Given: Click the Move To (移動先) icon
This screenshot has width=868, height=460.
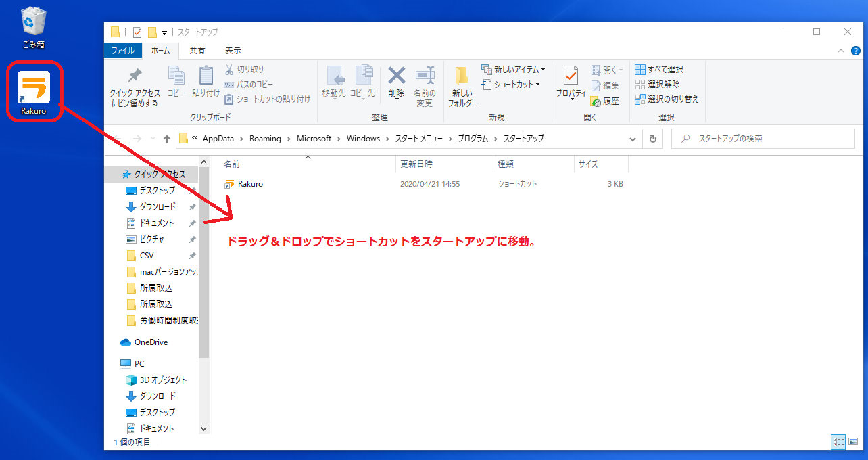Looking at the screenshot, I should coord(334,83).
